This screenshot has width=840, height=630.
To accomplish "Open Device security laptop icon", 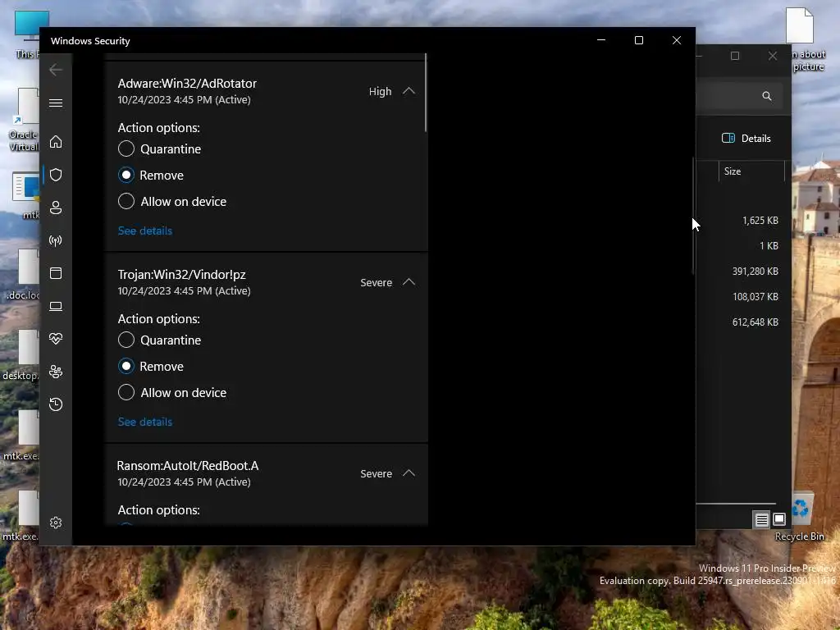I will tap(56, 306).
